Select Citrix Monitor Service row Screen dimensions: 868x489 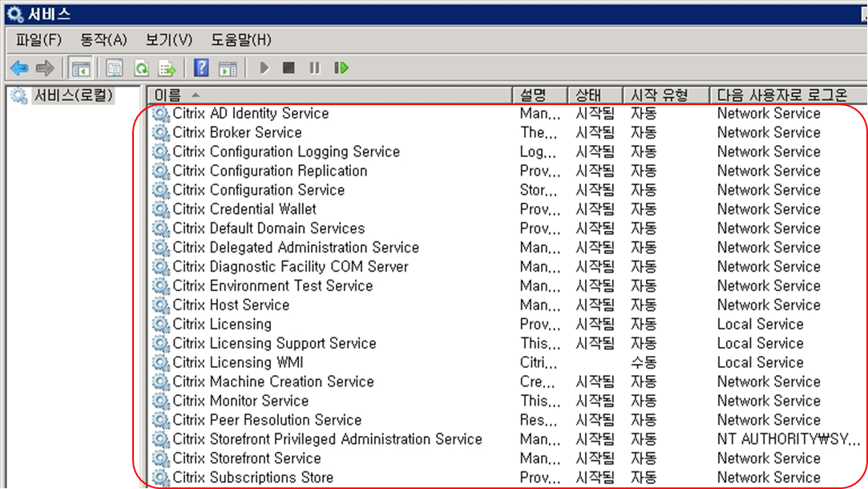pos(507,401)
